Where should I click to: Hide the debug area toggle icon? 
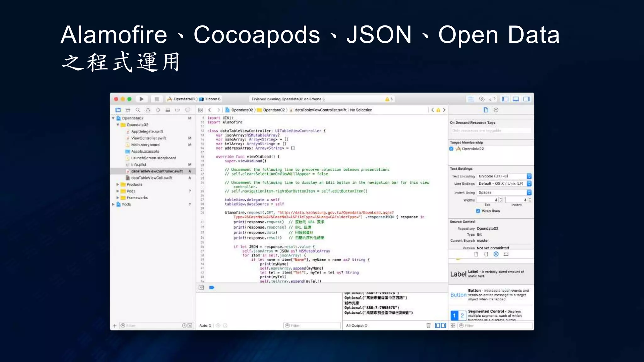tap(201, 288)
